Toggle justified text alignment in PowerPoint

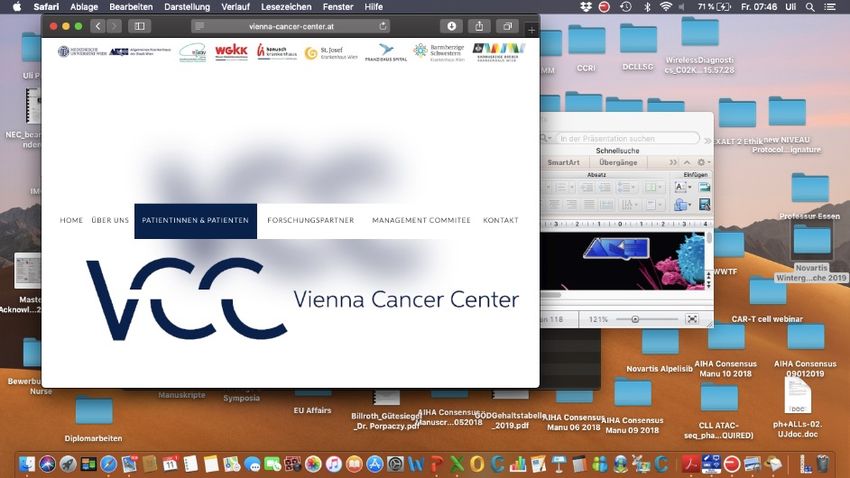tap(589, 204)
